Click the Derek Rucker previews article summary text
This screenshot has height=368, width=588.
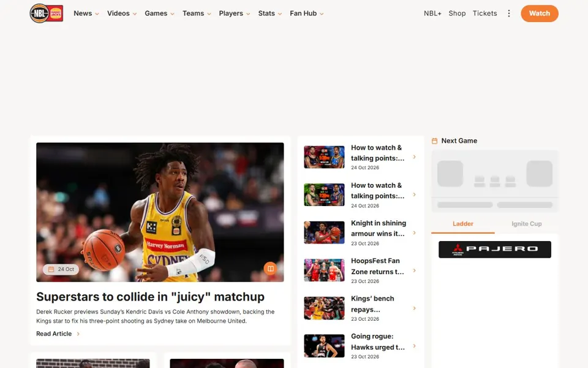pyautogui.click(x=155, y=316)
